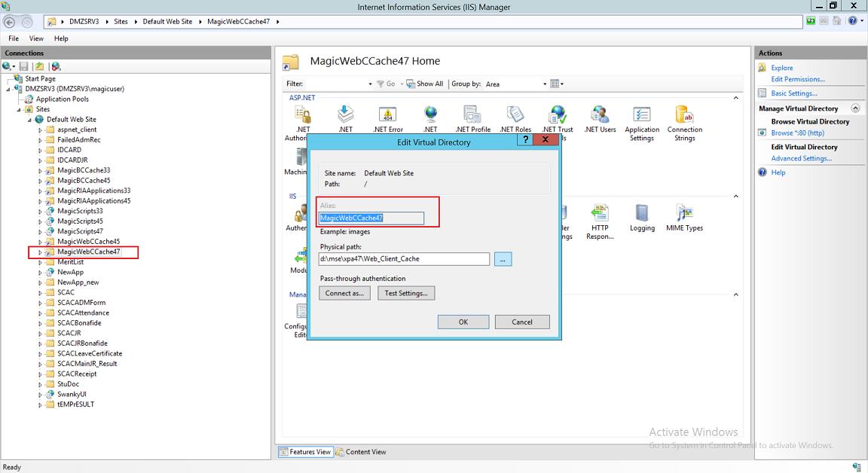Click the Test Settings... button
This screenshot has height=473, width=868.
[x=406, y=293]
